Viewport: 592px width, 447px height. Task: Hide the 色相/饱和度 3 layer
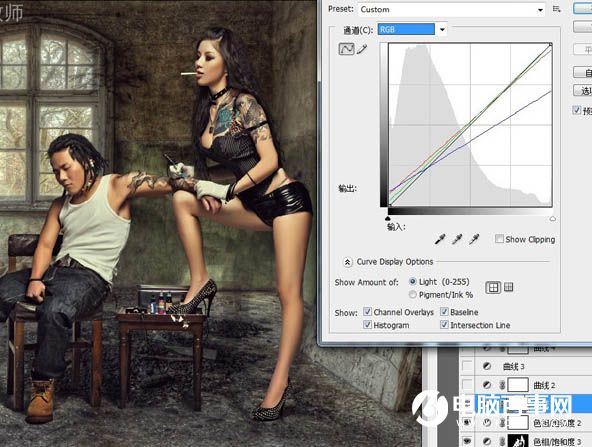467,441
